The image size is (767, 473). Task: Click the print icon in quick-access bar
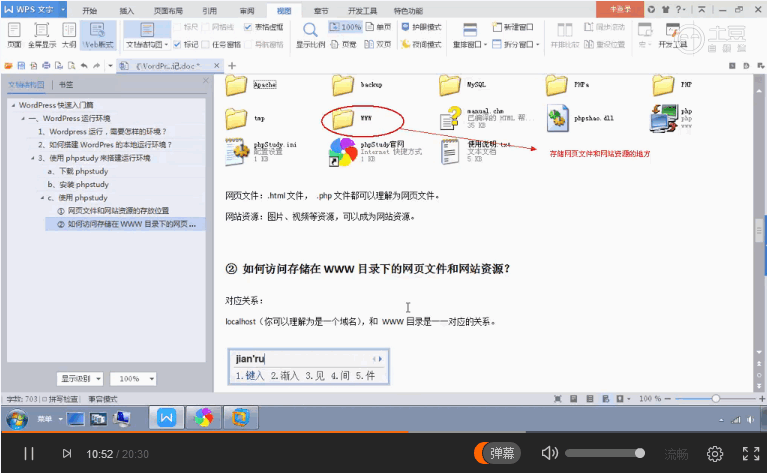pos(46,66)
